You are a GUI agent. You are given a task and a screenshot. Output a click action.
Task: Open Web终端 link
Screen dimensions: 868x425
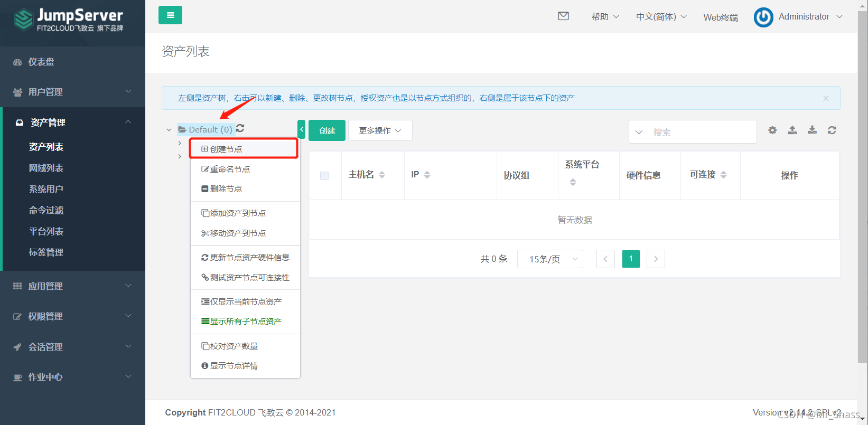(x=721, y=17)
